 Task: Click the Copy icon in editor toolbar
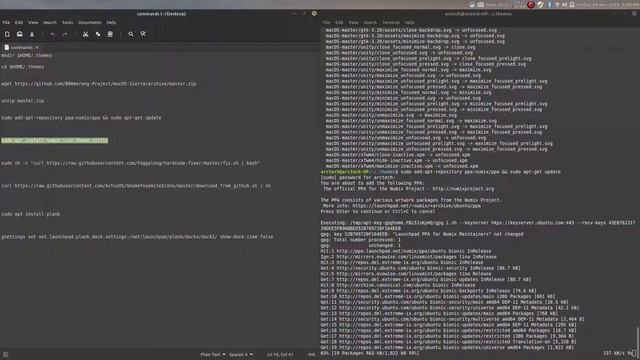(98, 34)
